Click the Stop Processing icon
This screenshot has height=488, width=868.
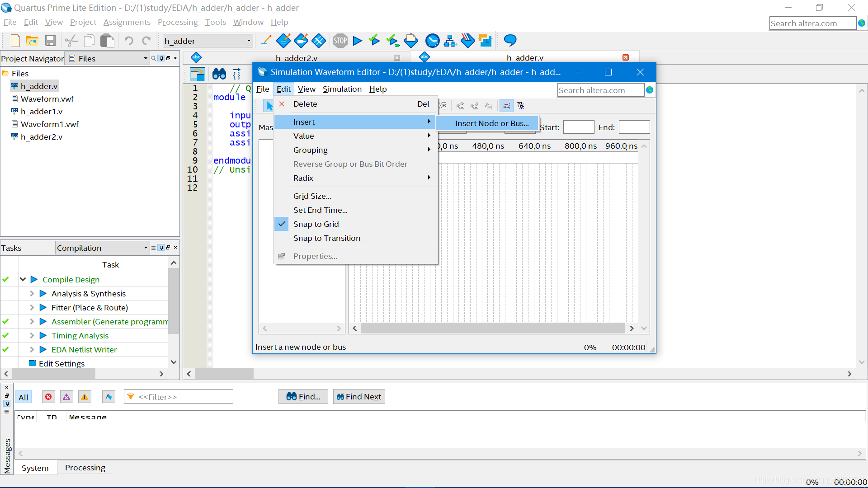coord(340,41)
